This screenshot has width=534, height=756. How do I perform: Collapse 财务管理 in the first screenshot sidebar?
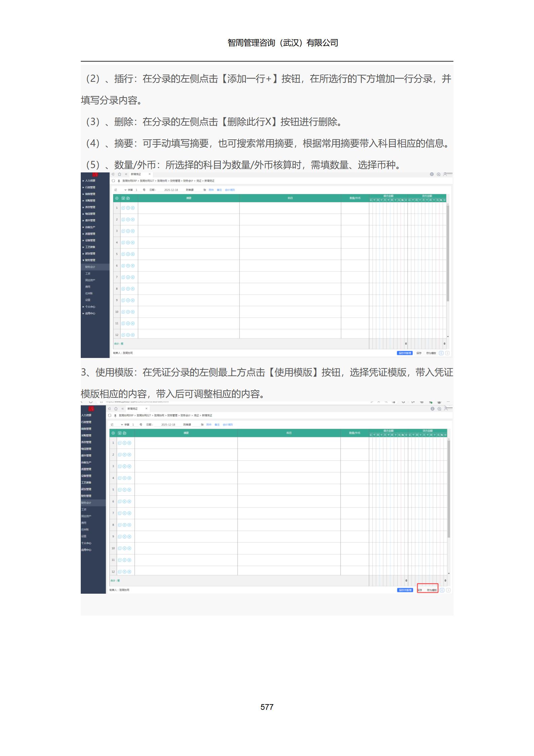[x=89, y=260]
